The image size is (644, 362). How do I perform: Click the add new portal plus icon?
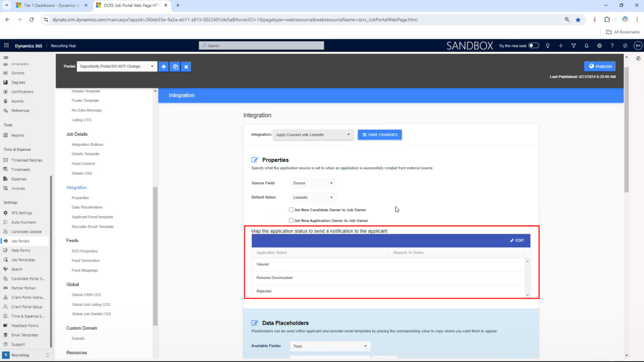coord(164,67)
